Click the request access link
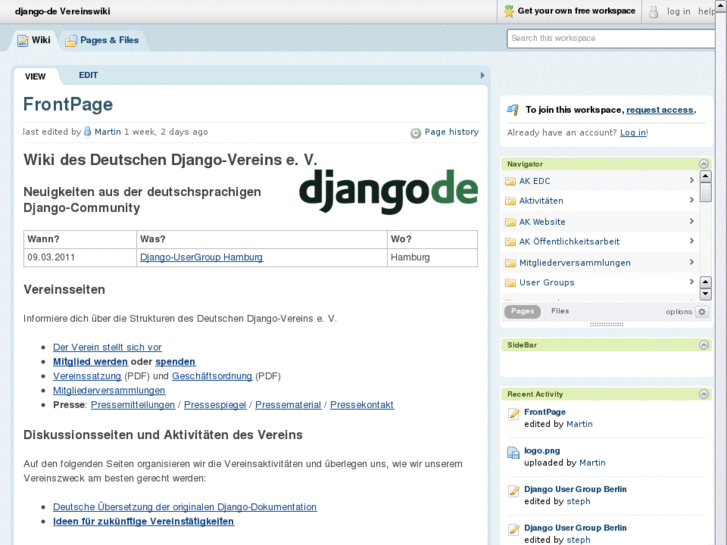The image size is (727, 545). [660, 110]
